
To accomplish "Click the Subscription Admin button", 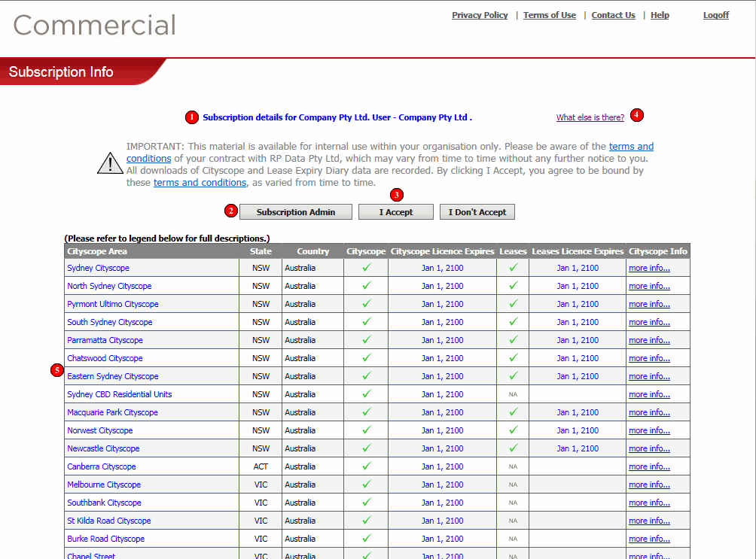I will point(296,212).
